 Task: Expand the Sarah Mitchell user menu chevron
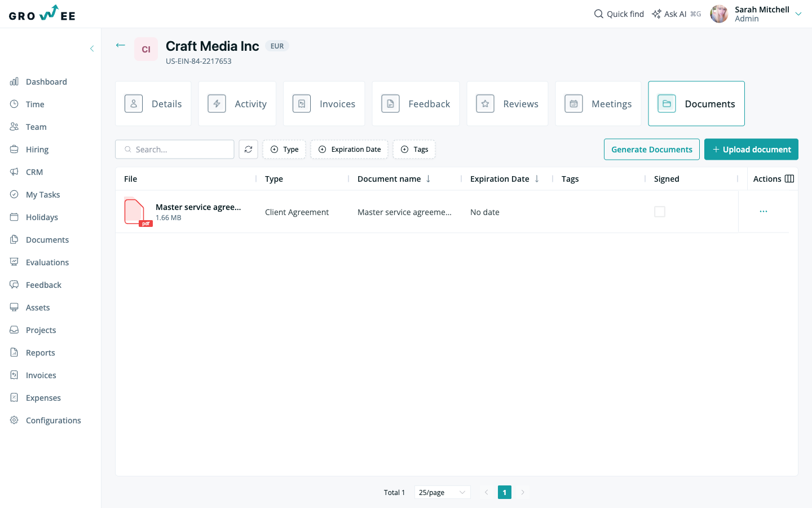(798, 14)
